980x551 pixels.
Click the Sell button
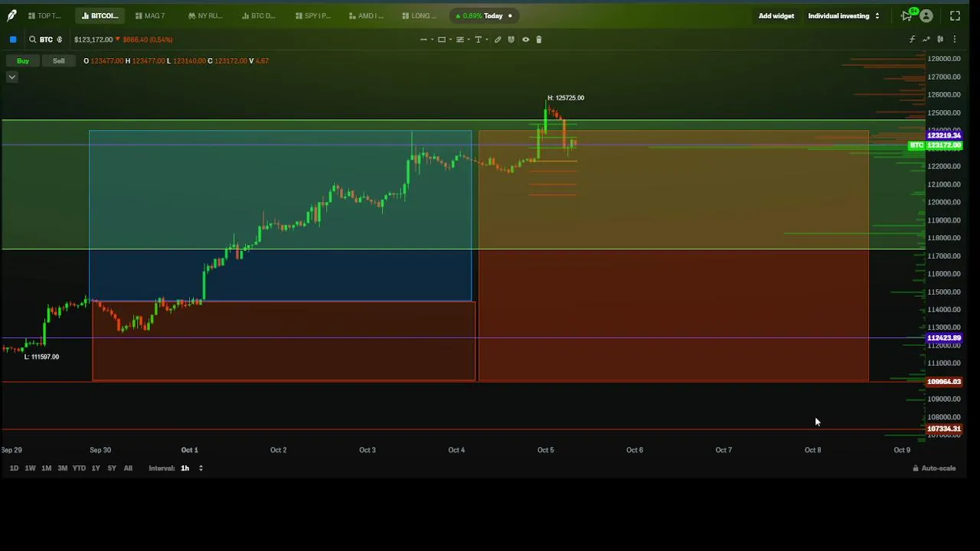click(59, 60)
